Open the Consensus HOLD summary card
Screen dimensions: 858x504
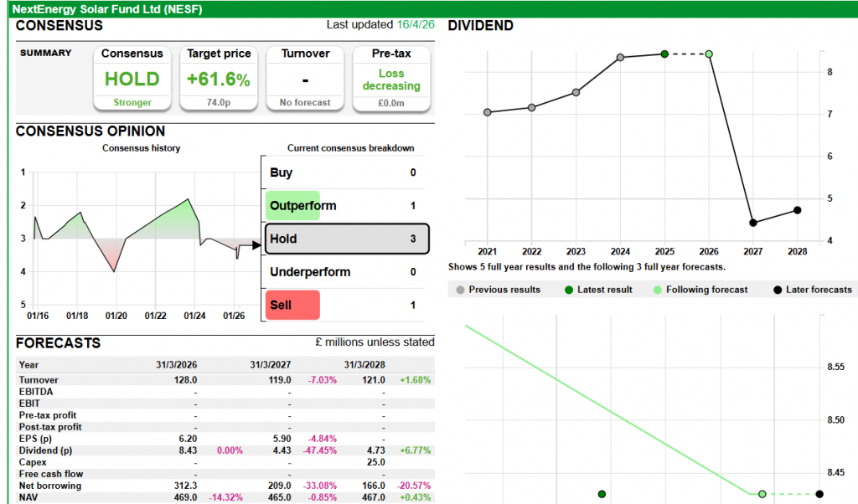point(132,79)
